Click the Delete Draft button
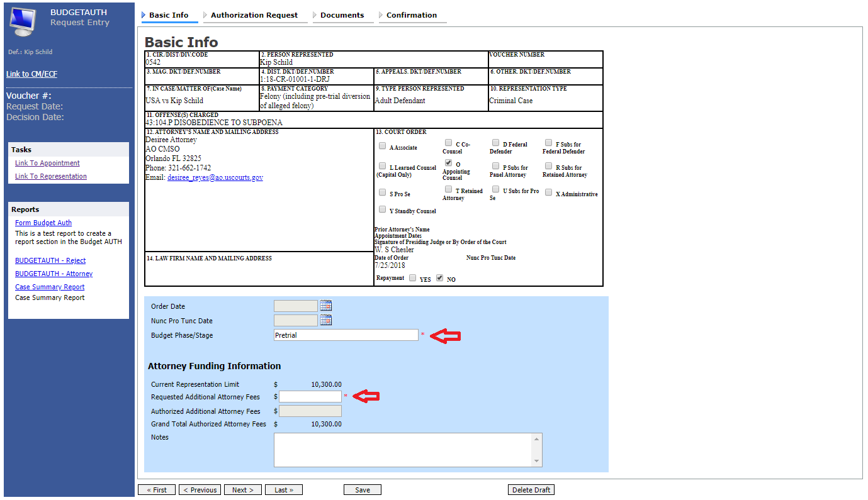 tap(531, 490)
